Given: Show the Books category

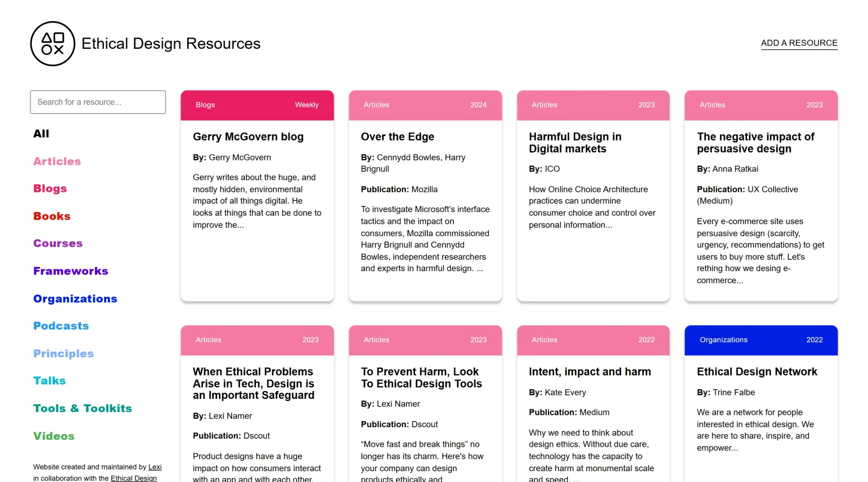Looking at the screenshot, I should pyautogui.click(x=52, y=216).
